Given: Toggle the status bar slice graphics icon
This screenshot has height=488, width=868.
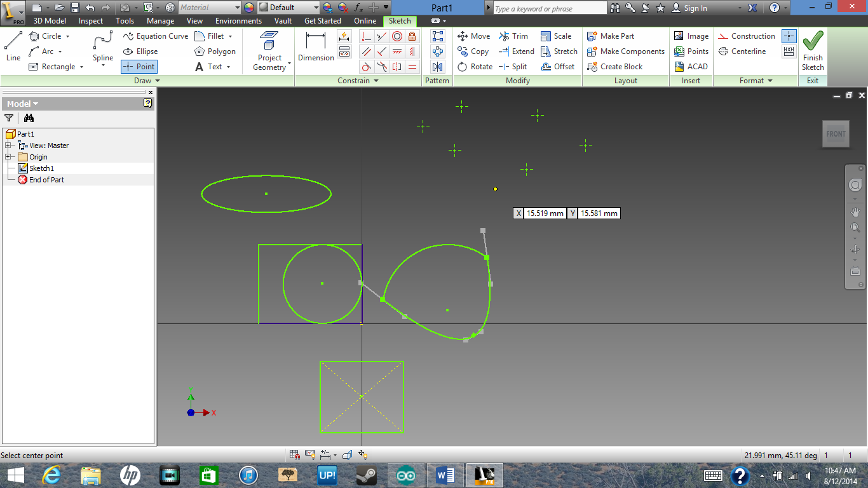Looking at the screenshot, I should pos(348,455).
